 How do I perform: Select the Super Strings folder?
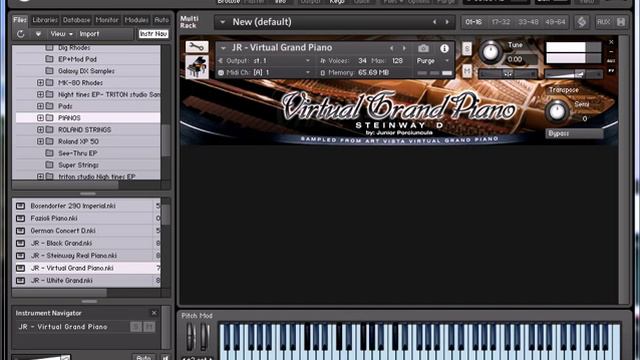[78, 165]
